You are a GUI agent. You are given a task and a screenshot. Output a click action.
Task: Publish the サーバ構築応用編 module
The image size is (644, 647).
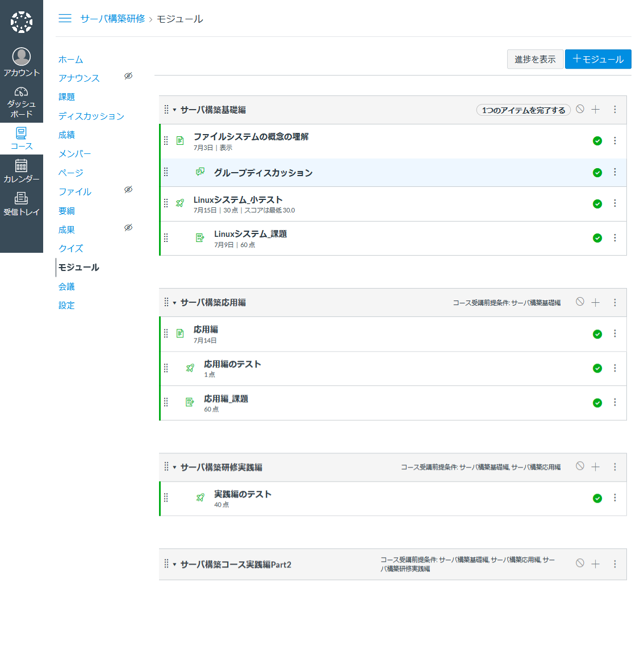(x=580, y=302)
